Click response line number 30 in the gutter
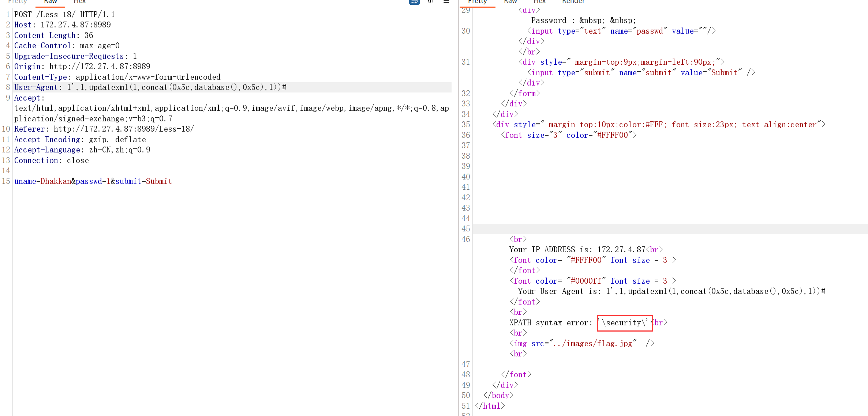The width and height of the screenshot is (868, 416). pyautogui.click(x=465, y=31)
